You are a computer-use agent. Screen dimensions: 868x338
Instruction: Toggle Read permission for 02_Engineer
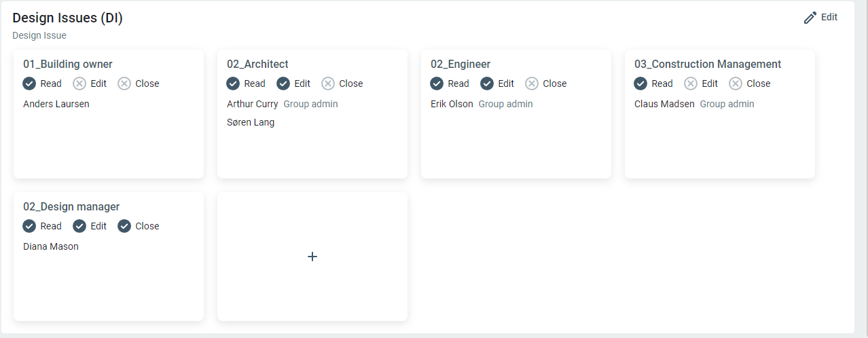tap(437, 83)
